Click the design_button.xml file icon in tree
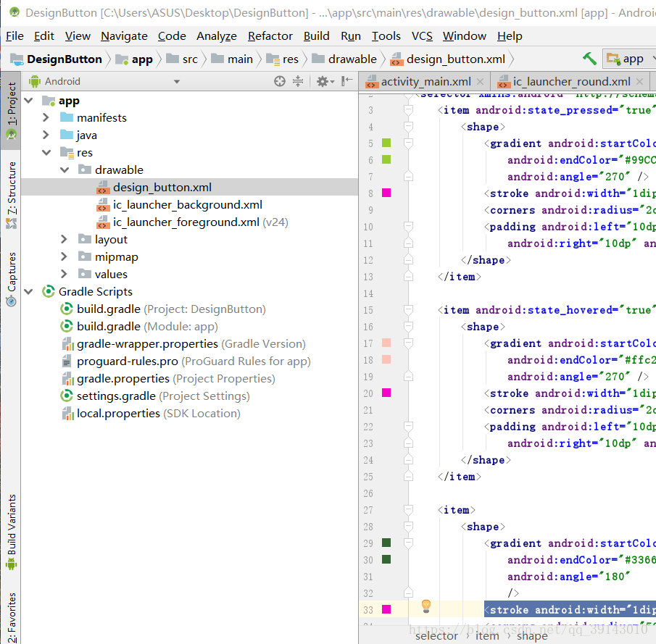This screenshot has width=656, height=644. (102, 188)
